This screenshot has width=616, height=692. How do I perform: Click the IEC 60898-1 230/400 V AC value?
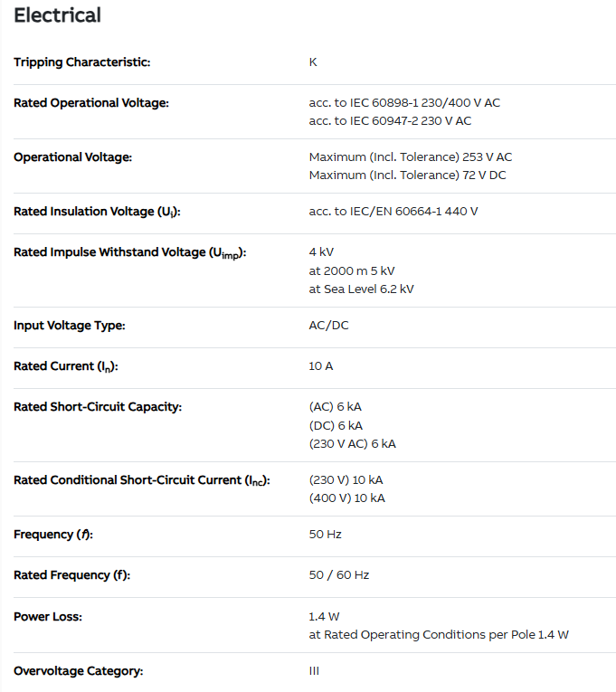404,103
